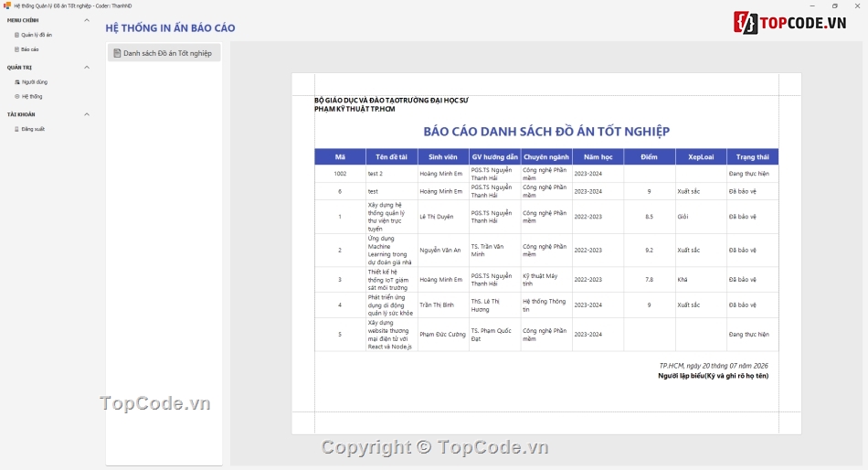
Task: Click the Năm học column header
Action: (x=598, y=157)
